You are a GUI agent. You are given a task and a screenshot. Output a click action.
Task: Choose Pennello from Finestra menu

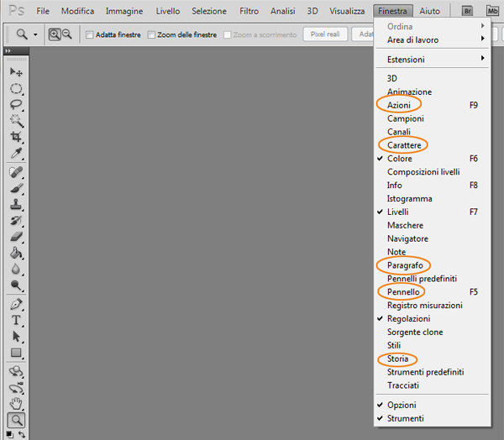[433, 292]
